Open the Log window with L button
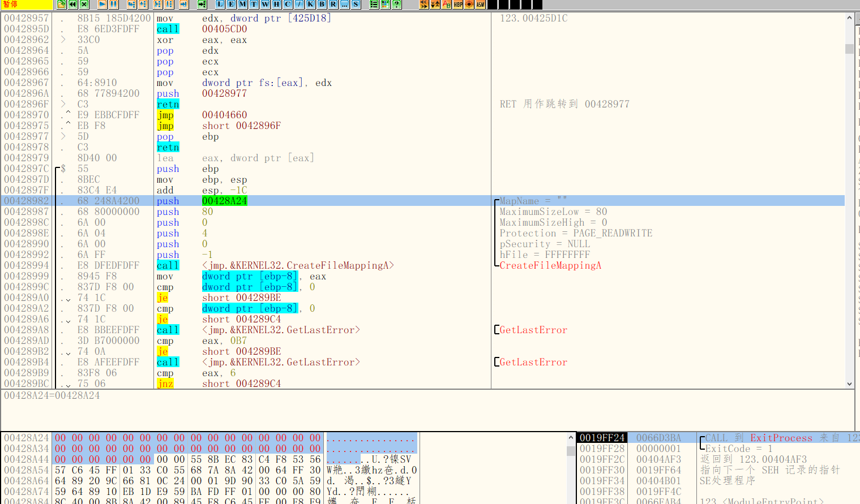This screenshot has width=860, height=504. 220,5
